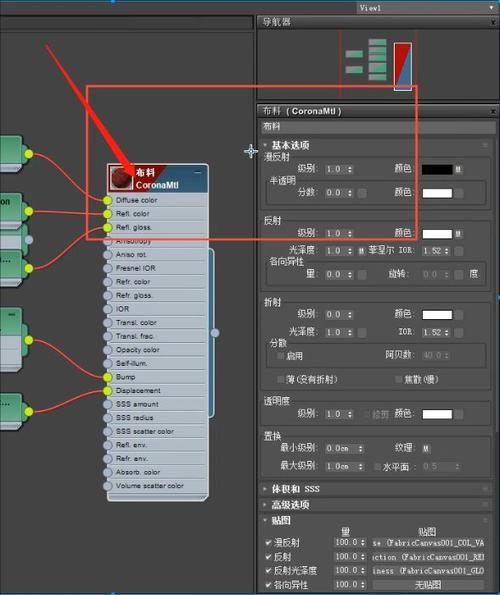This screenshot has width=500, height=595.
Task: Click the 布料 material name field
Action: point(378,127)
